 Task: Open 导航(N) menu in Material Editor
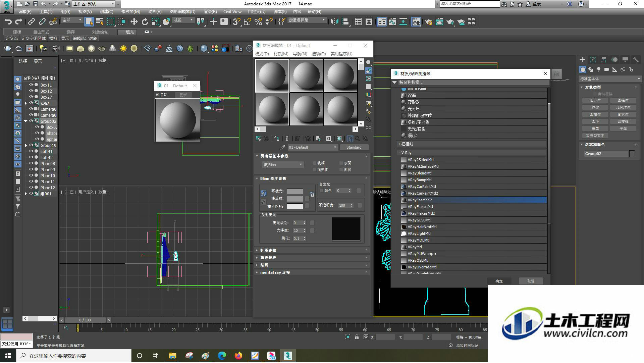pyautogui.click(x=300, y=54)
